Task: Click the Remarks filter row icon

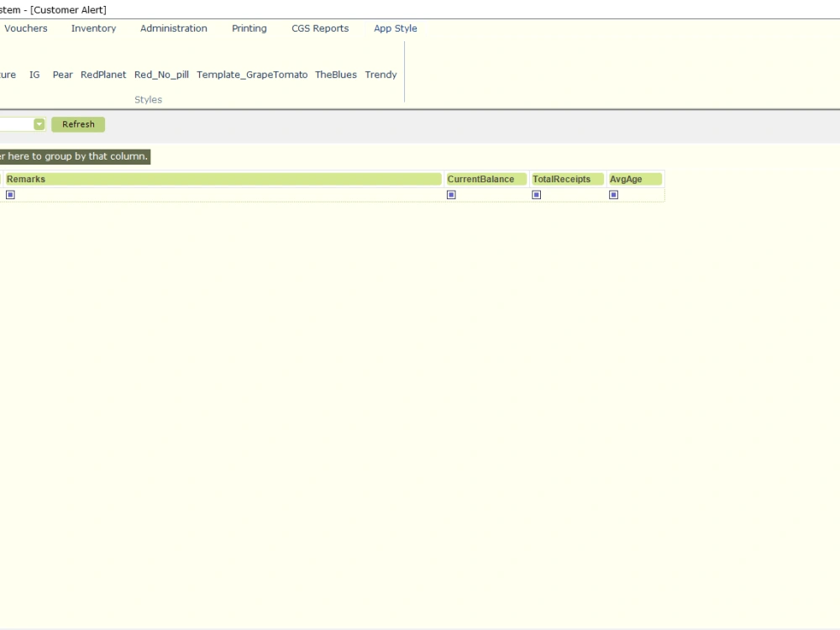Action: (10, 195)
